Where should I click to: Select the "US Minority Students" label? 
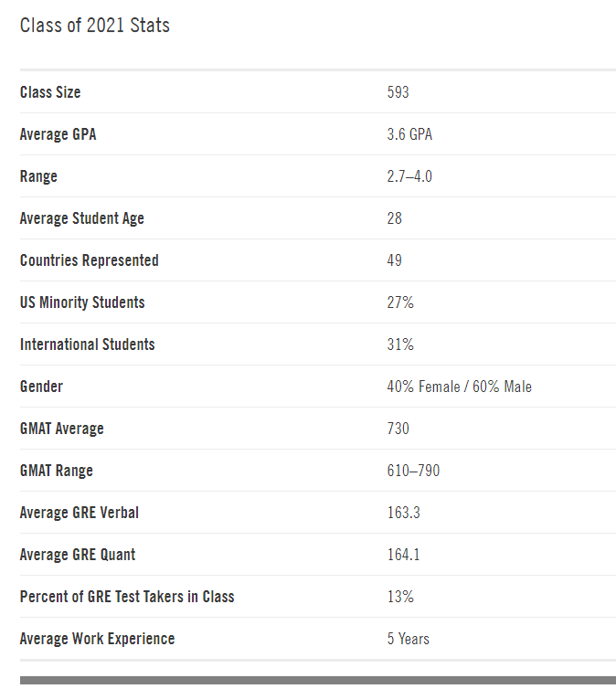tap(82, 302)
